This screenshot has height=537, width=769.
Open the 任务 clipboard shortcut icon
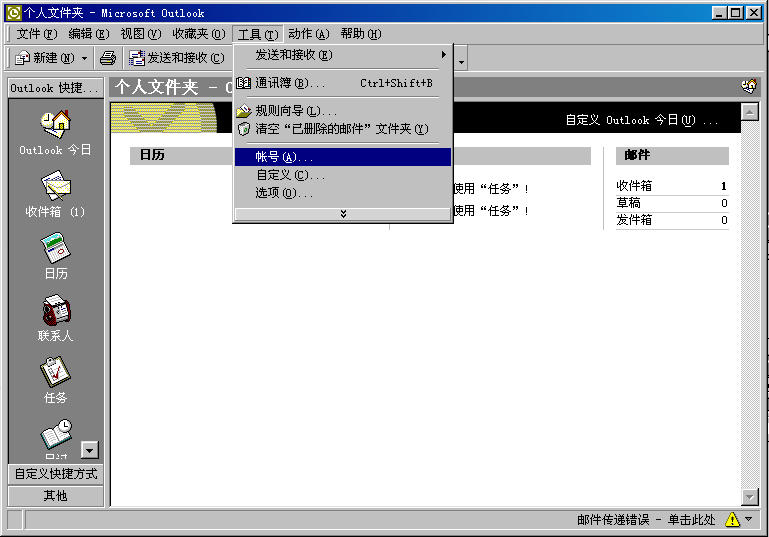coord(55,372)
